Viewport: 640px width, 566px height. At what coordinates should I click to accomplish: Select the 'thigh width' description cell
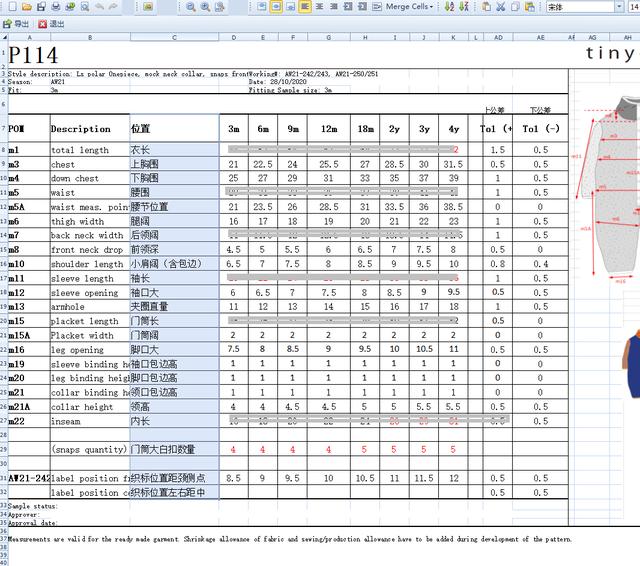(x=90, y=222)
